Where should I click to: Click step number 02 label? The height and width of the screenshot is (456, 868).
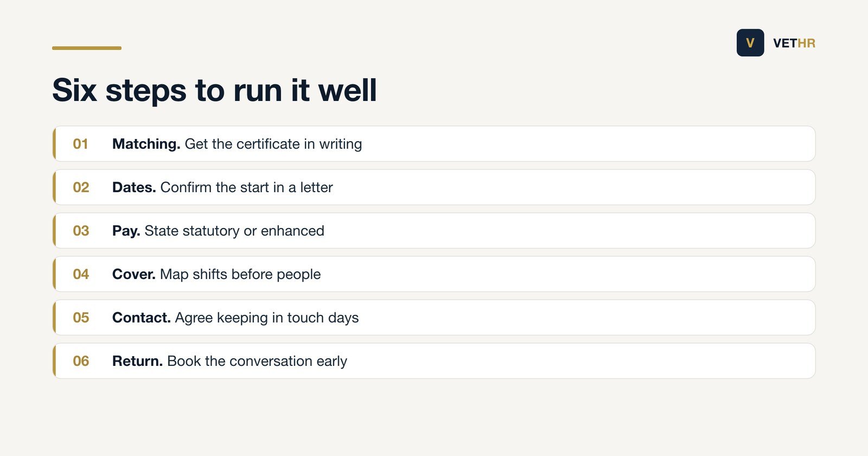click(x=81, y=187)
